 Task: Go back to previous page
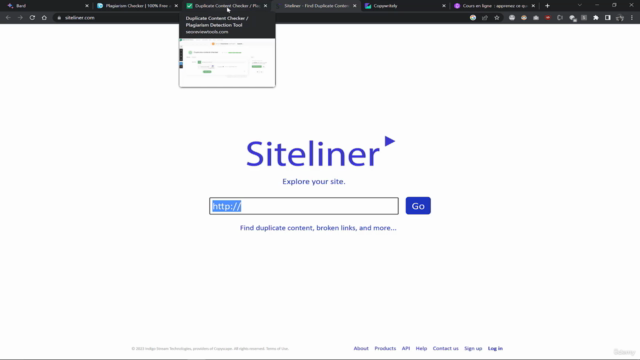(x=8, y=18)
